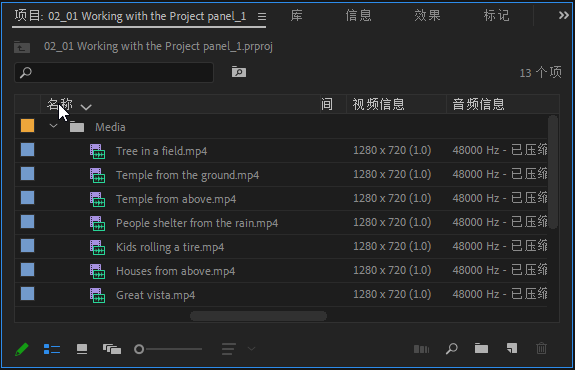Viewport: 575px width, 370px height.
Task: Click video info 1280 x 720 of Great vista.mp4
Action: [392, 294]
